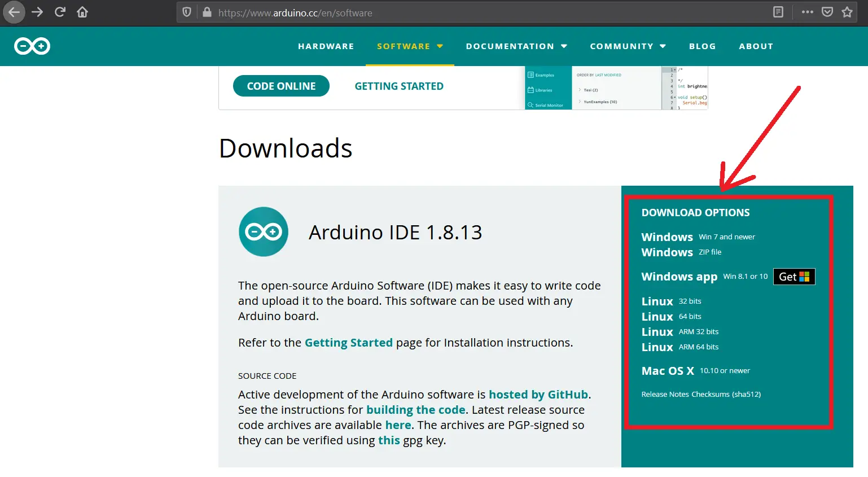Click the Code Online button
The image size is (868, 477).
click(x=281, y=86)
